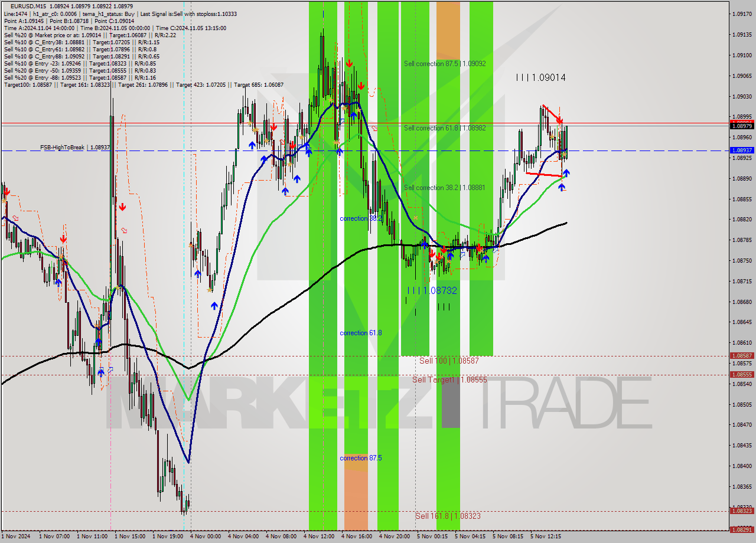Click '4 Nov 00:00' on time axis
The image size is (756, 543).
point(206,537)
